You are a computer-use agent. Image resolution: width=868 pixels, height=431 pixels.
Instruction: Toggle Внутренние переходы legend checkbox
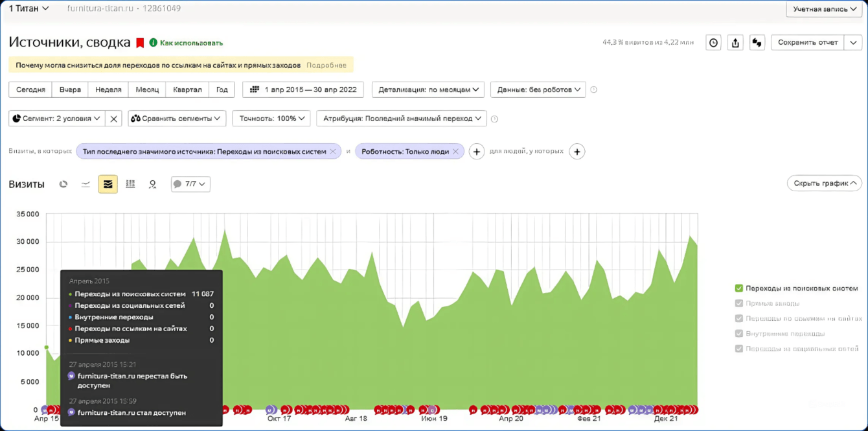[739, 333]
